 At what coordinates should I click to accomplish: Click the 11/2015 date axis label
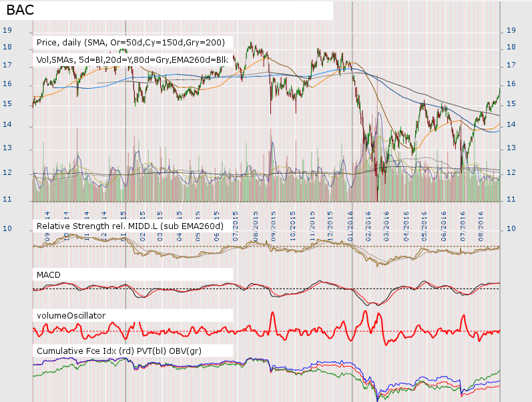coord(312,226)
